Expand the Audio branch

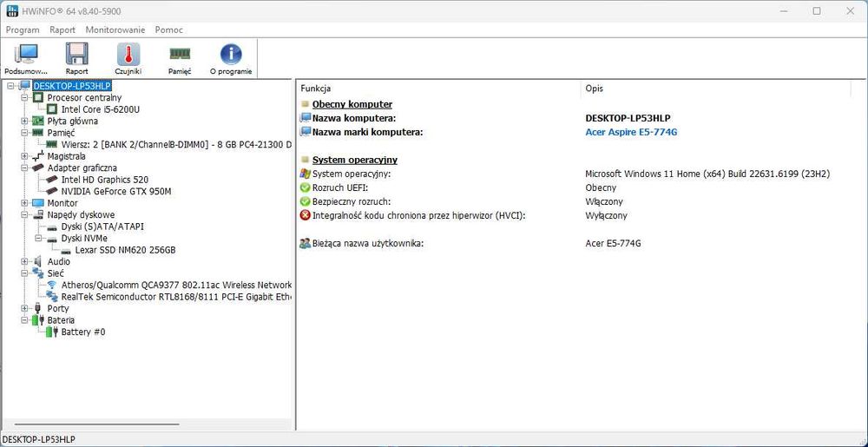point(24,261)
